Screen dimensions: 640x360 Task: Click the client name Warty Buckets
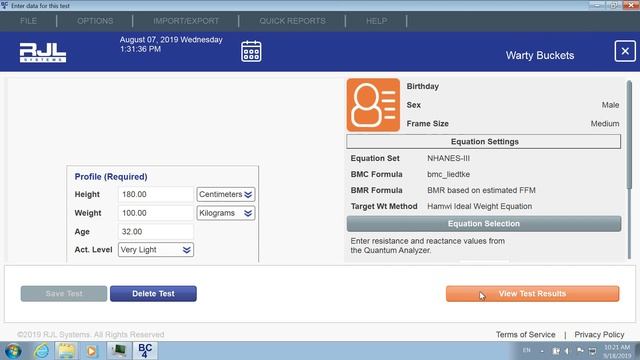pos(540,56)
